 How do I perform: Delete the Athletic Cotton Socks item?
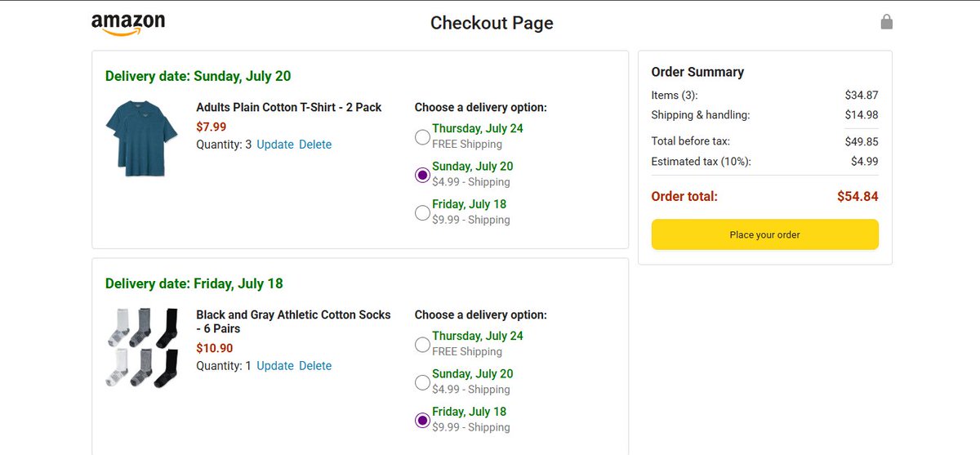click(315, 366)
